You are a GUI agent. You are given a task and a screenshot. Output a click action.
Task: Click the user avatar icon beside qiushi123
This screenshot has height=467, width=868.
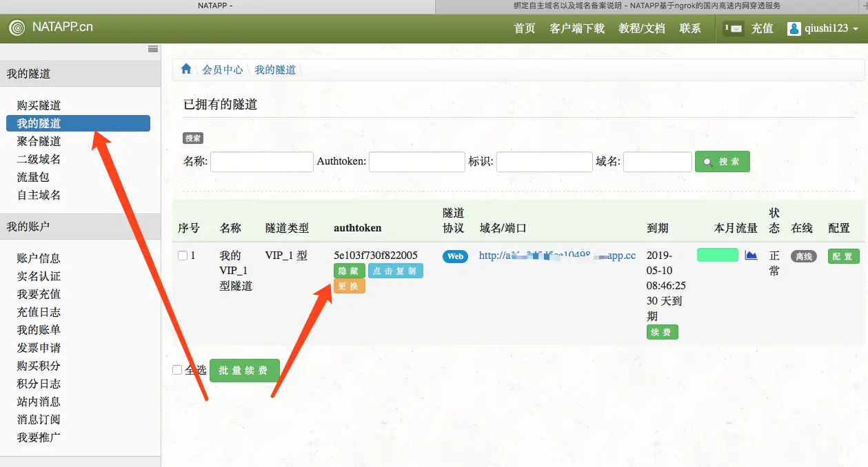(x=794, y=28)
